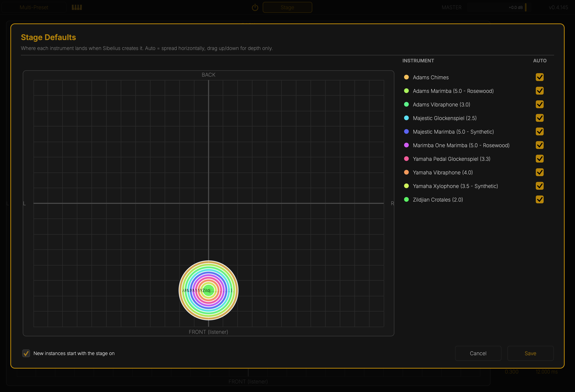Uncheck Auto for Adams Vibraphone (3.0)
The width and height of the screenshot is (575, 392).
[540, 104]
